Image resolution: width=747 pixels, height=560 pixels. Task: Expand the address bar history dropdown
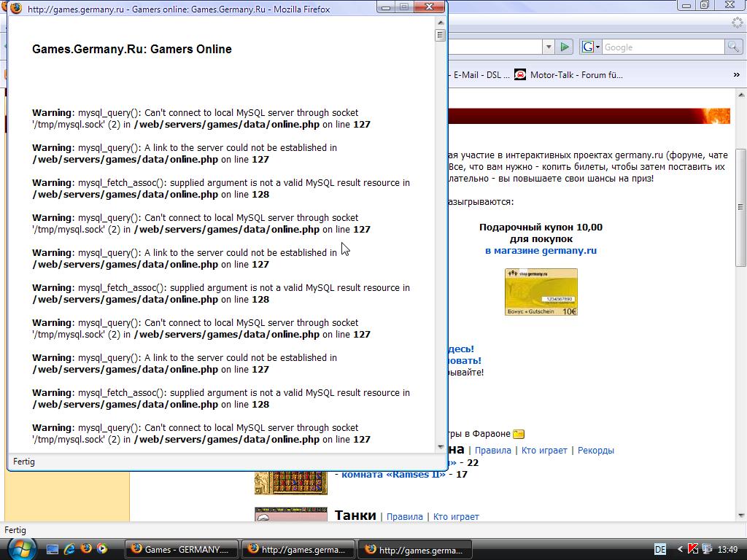click(x=549, y=47)
